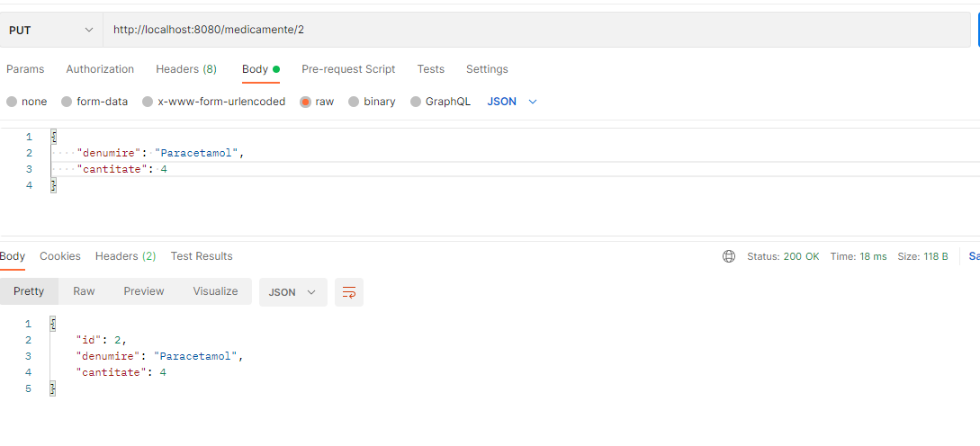Viewport: 980px width, 446px height.
Task: Switch to the Authorization tab
Action: 100,69
